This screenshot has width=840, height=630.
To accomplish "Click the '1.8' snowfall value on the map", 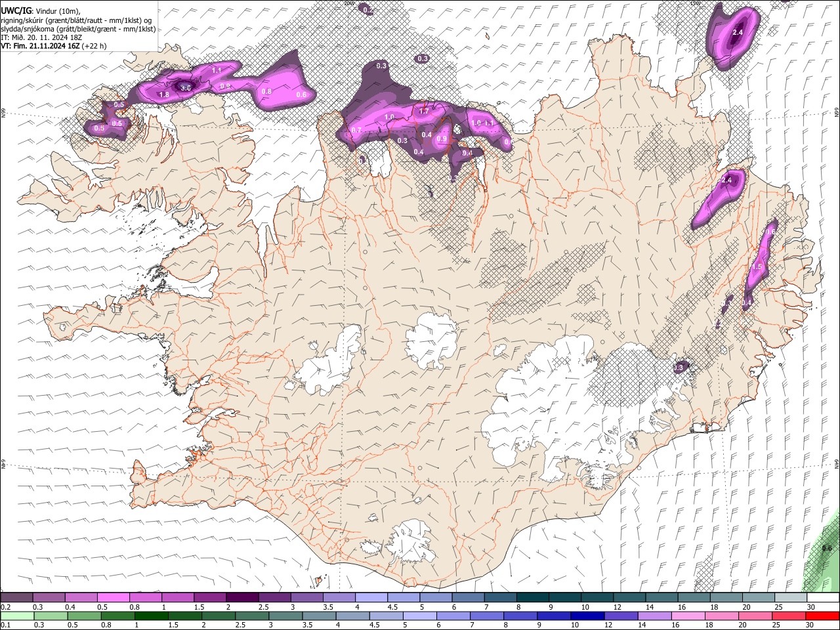I will (164, 95).
